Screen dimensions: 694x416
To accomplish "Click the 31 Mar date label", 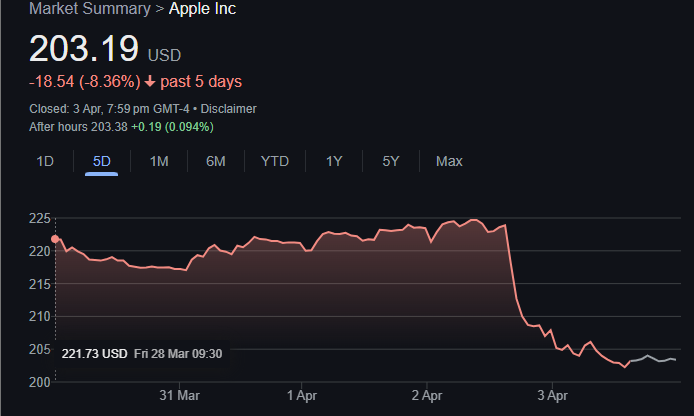I will [x=181, y=395].
